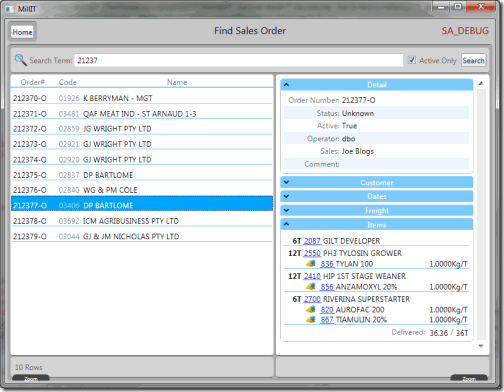
Task: Open product link 2410 HIP 1ST STAGE WEANER
Action: (x=312, y=276)
